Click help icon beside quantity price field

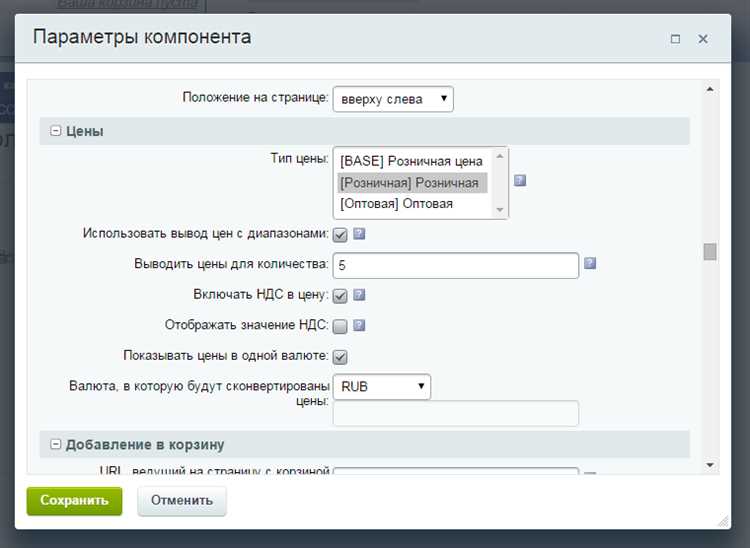click(590, 263)
